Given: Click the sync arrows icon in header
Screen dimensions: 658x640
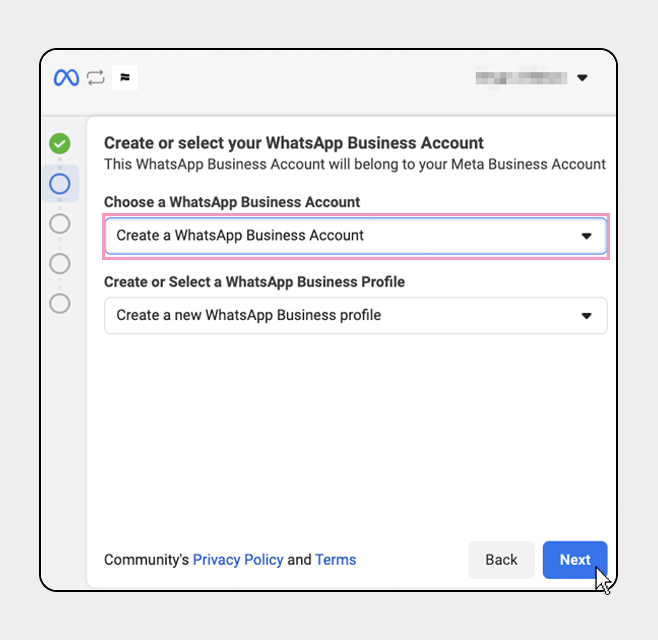Looking at the screenshot, I should point(96,77).
